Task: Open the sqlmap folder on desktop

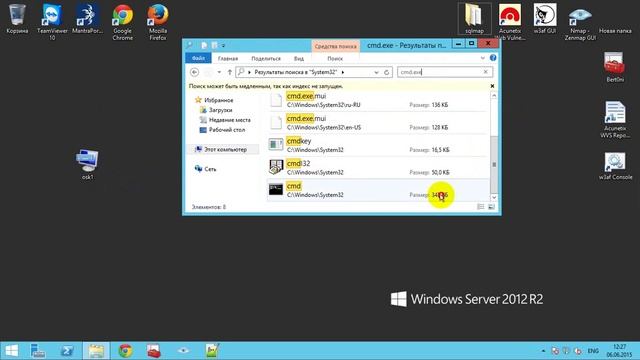Action: pyautogui.click(x=474, y=18)
